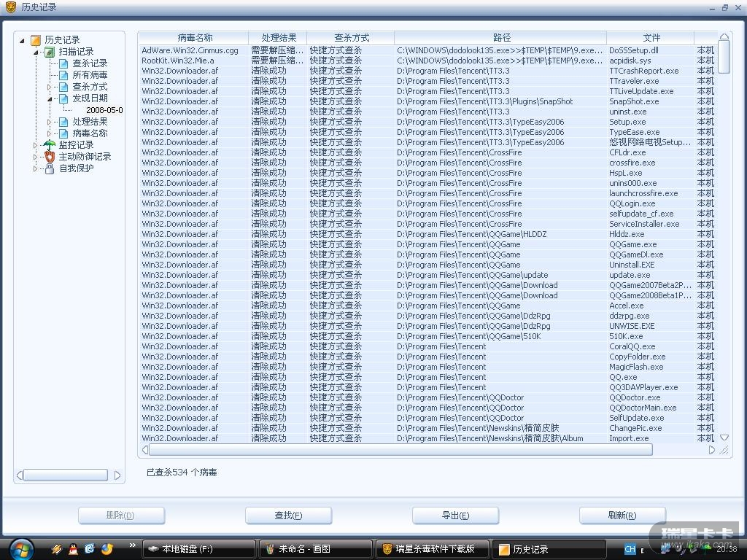Viewport: 747px width, 560px height.
Task: Select the row with file CoralQQ.exe
Action: 427,346
